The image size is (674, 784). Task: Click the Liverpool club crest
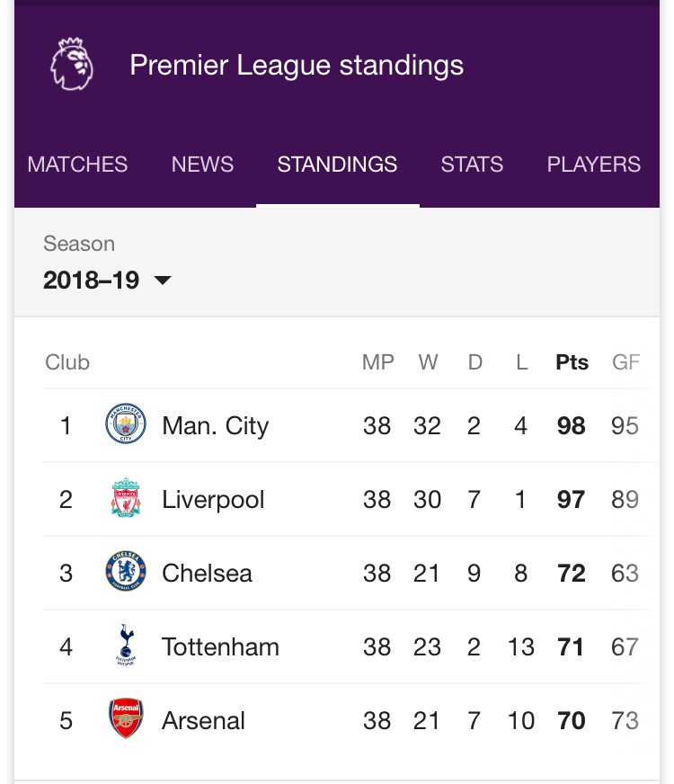[126, 499]
